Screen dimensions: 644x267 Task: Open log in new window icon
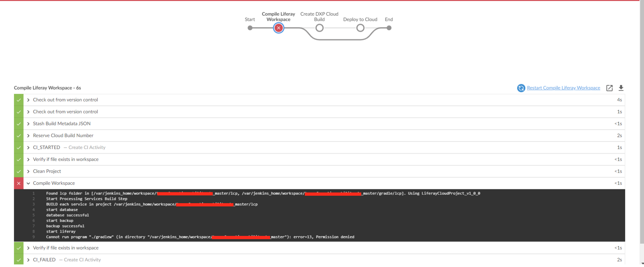[609, 88]
